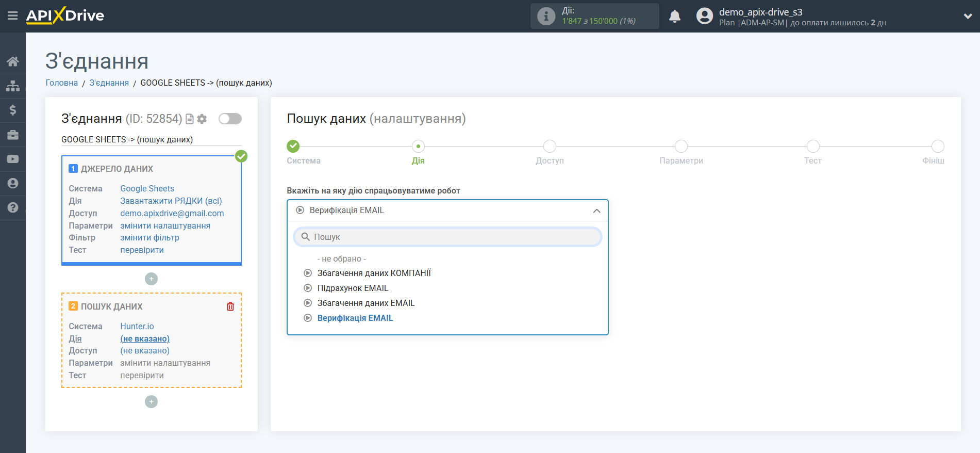
Task: Click the search magnifier icon in dropdown
Action: [x=305, y=237]
